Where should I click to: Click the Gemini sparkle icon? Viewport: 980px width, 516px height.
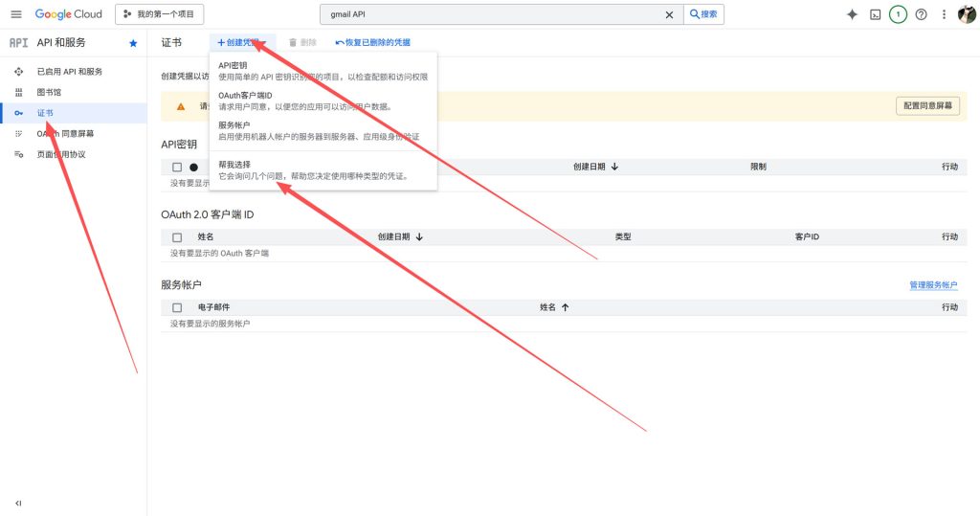click(x=852, y=14)
